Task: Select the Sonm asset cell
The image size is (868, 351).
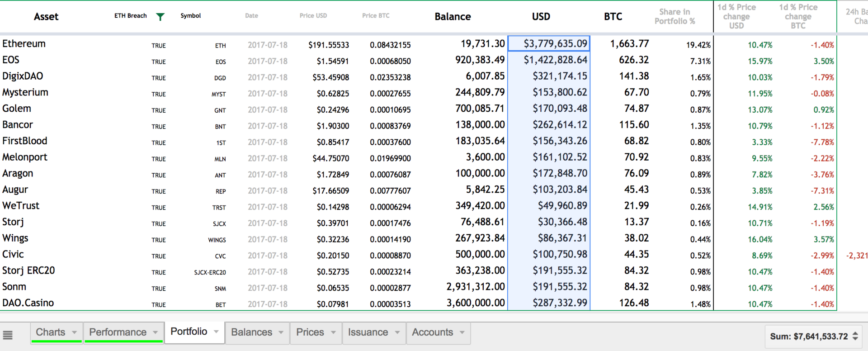Action: [x=14, y=287]
